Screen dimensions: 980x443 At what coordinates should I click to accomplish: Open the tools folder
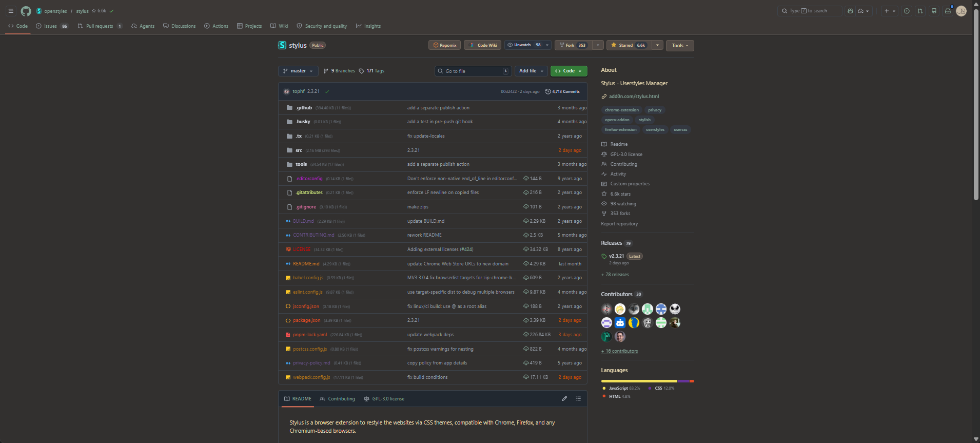tap(301, 164)
